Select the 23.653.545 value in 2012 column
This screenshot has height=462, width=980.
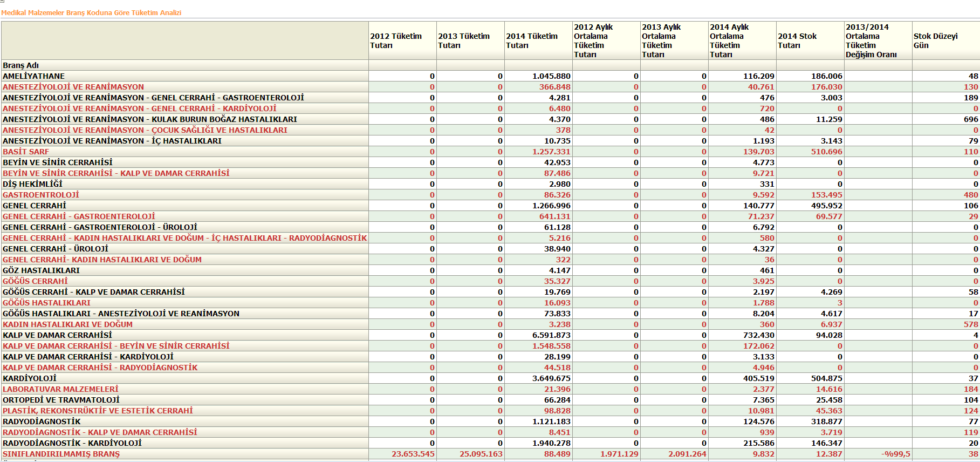[413, 454]
